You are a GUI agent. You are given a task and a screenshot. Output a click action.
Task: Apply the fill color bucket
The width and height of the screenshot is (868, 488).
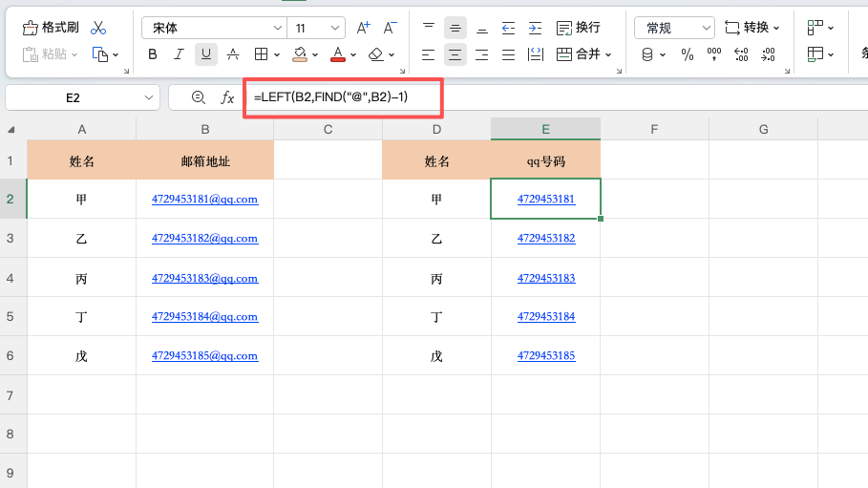(300, 54)
